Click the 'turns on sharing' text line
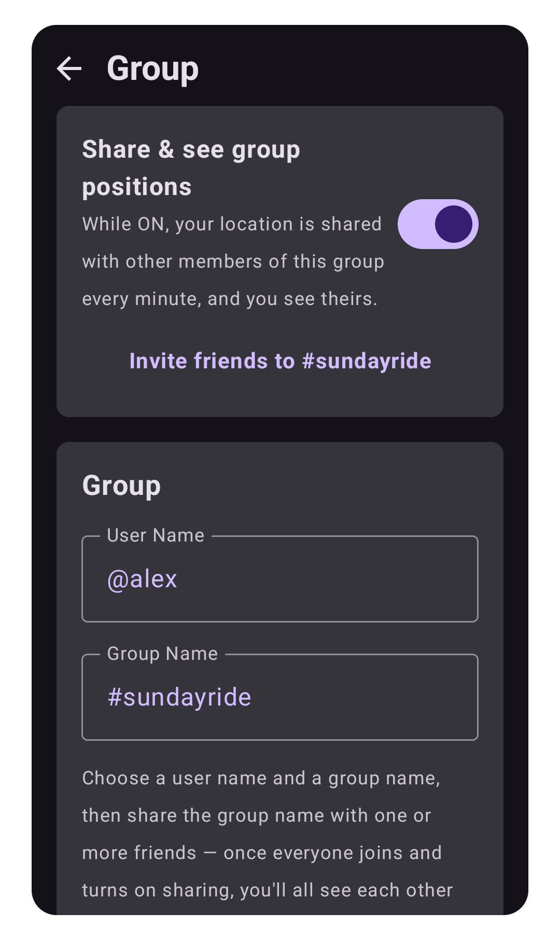Viewport: 560px width, 940px height. coord(268,890)
